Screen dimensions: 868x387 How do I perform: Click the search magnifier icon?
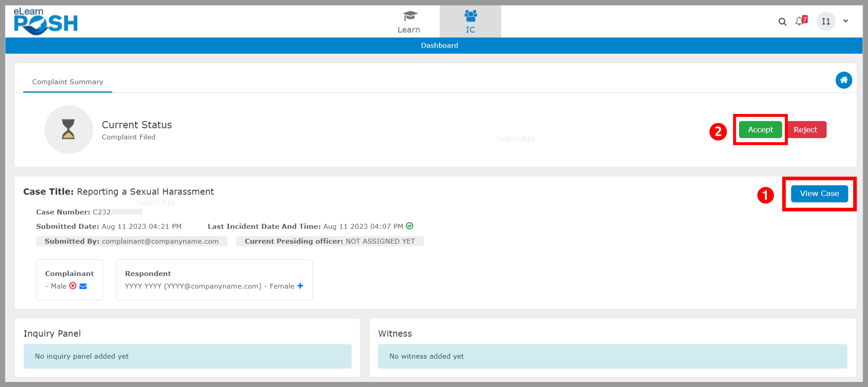click(782, 22)
